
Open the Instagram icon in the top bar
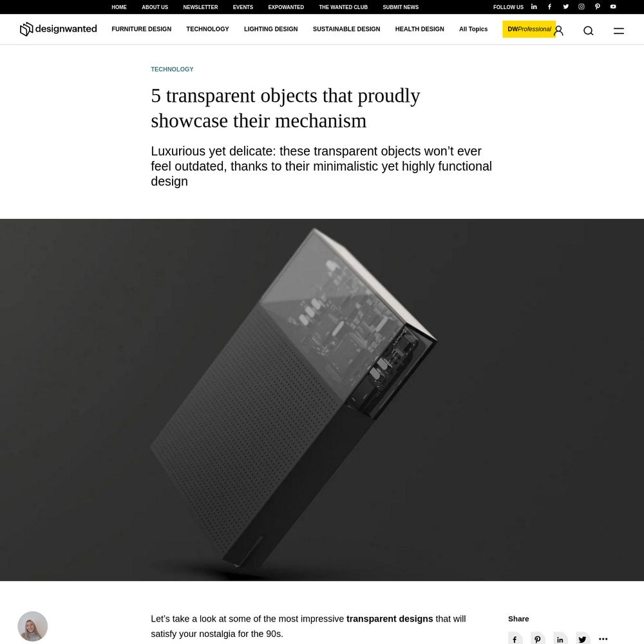581,6
